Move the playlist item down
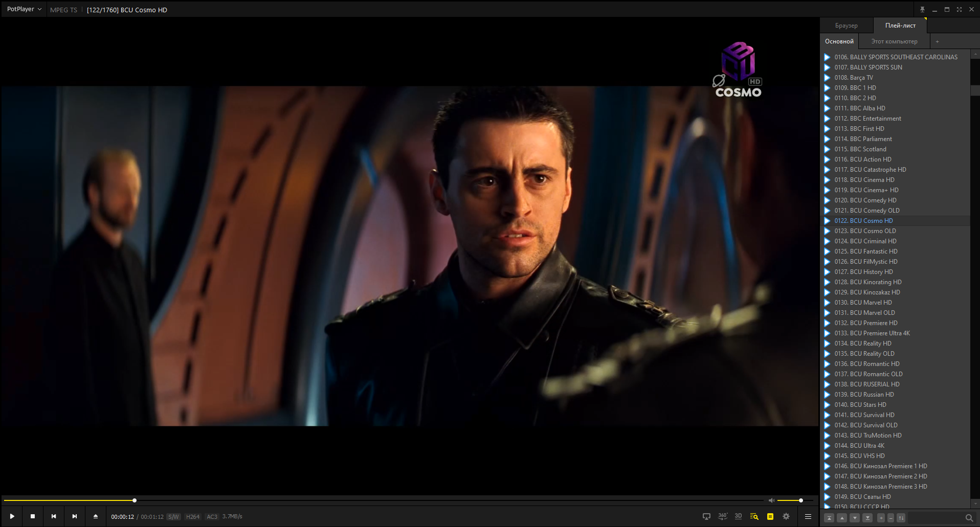The width and height of the screenshot is (980, 527). tap(855, 518)
